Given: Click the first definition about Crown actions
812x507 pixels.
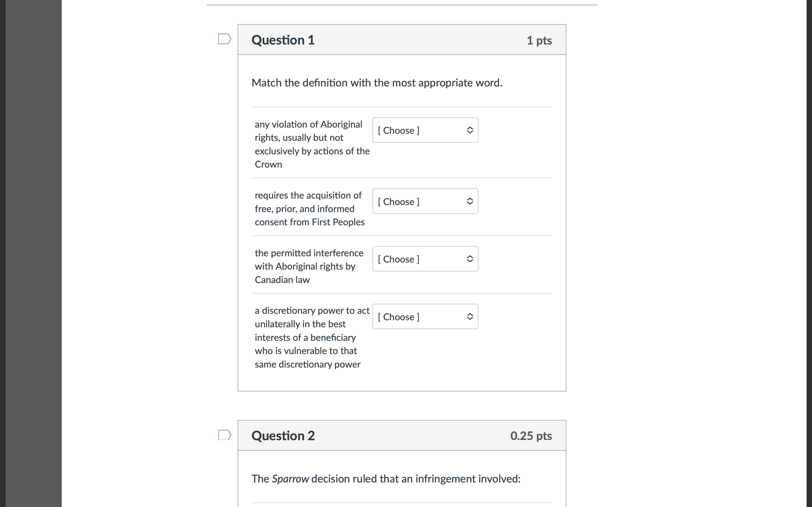Looking at the screenshot, I should click(x=312, y=144).
